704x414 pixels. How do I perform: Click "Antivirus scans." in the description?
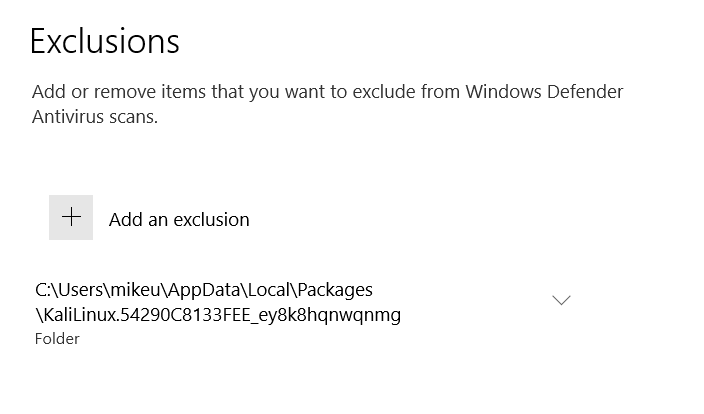pos(95,117)
